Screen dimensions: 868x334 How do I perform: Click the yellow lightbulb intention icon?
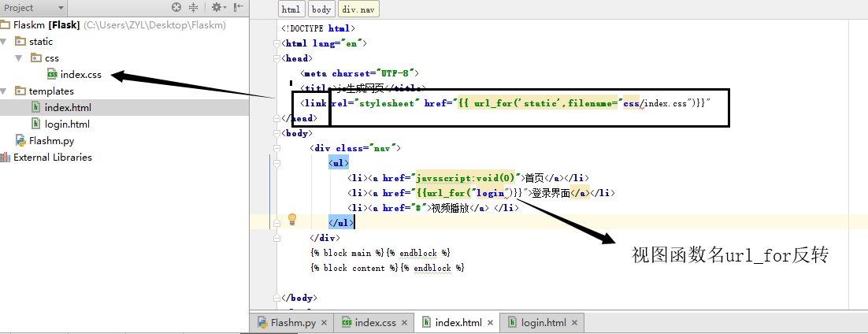291,219
